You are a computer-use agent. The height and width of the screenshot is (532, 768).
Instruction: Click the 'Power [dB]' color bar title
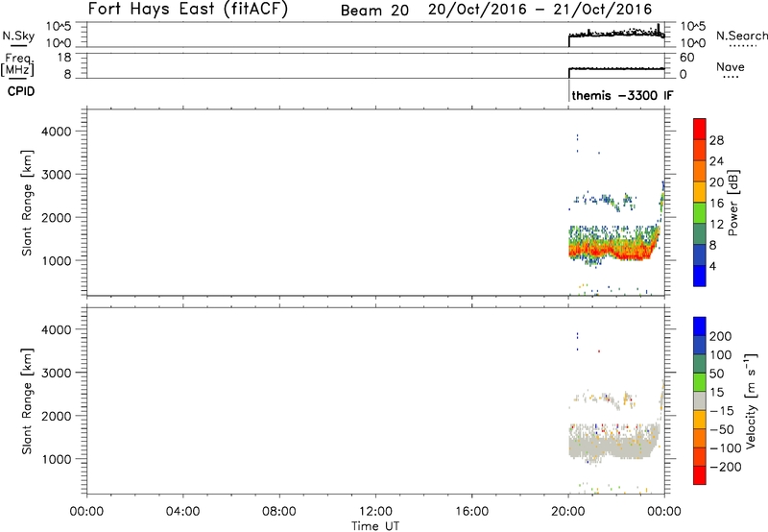(x=732, y=203)
